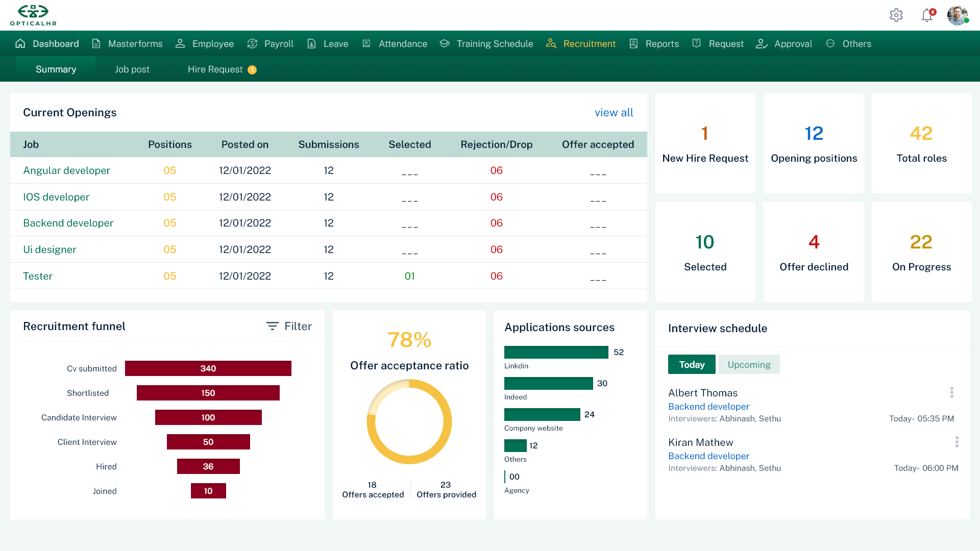The image size is (980, 551).
Task: Open three-dot menu for Kiran Mathew interview
Action: [x=957, y=442]
